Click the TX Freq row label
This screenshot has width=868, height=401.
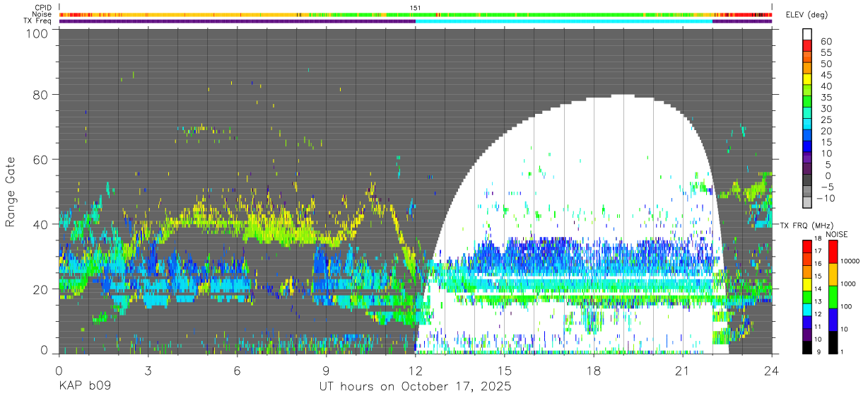coord(38,21)
